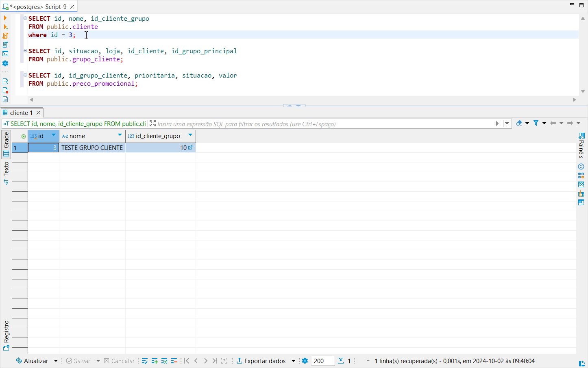The width and height of the screenshot is (588, 368).
Task: Click the clear filter eraser icon
Action: point(519,123)
